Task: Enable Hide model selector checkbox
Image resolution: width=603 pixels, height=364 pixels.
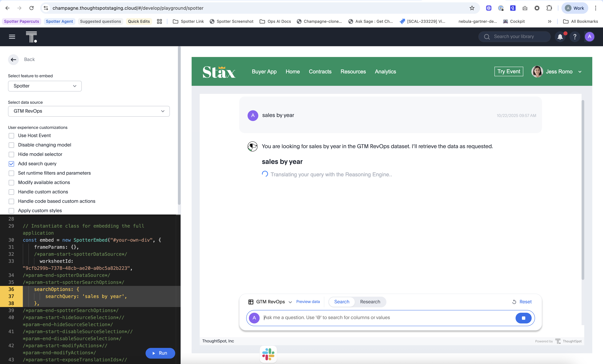Action: point(11,155)
